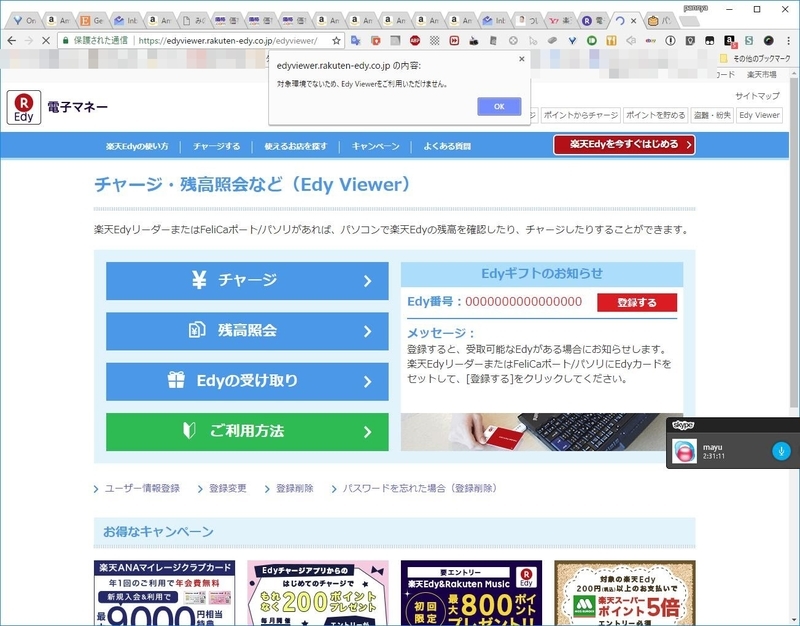Image resolution: width=800 pixels, height=626 pixels.
Task: Click the ポイントを貯める button
Action: click(656, 115)
